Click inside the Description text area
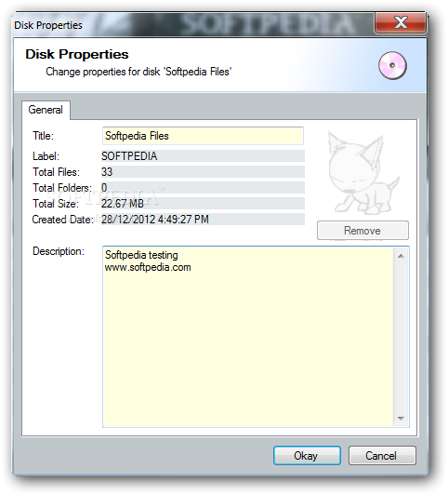This screenshot has width=448, height=495. [x=248, y=337]
